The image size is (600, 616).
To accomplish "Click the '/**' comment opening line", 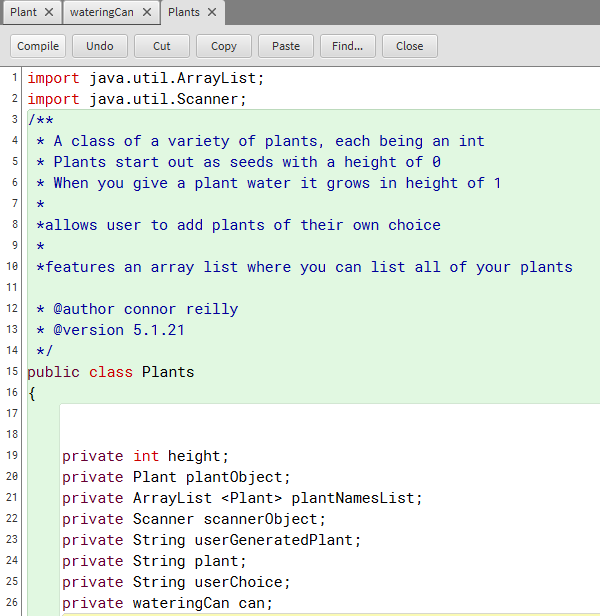I will tap(41, 120).
